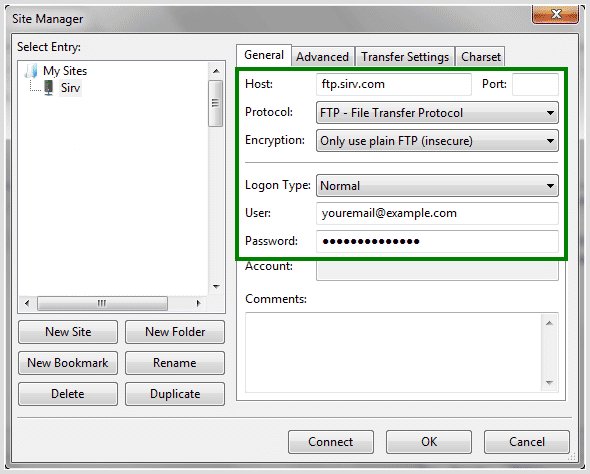The width and height of the screenshot is (590, 474).
Task: Click left arrow of horizontal scrollbar
Action: tap(27, 303)
